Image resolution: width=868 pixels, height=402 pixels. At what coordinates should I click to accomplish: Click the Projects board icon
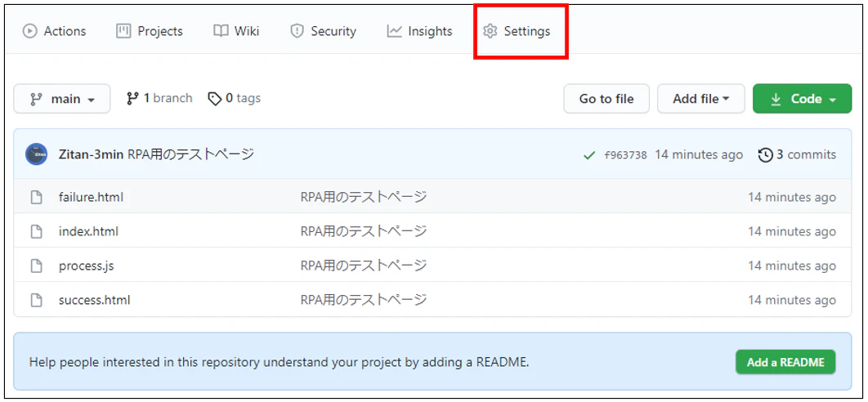coord(123,31)
